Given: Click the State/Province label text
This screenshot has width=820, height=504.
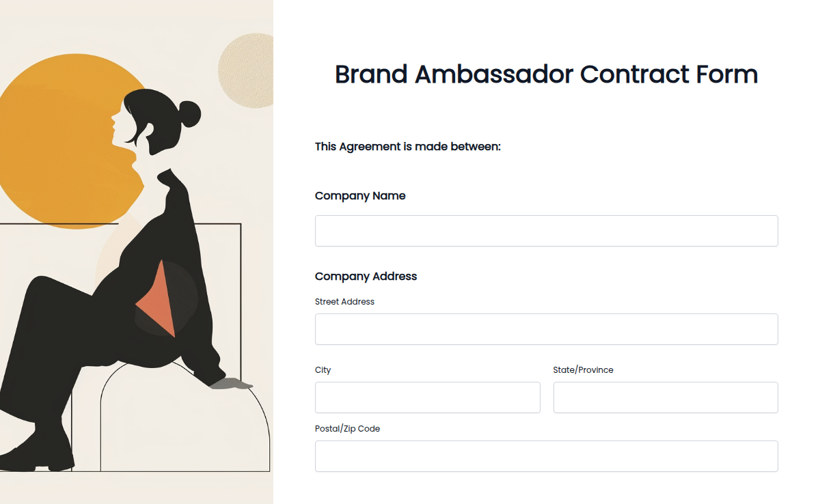Looking at the screenshot, I should [584, 369].
